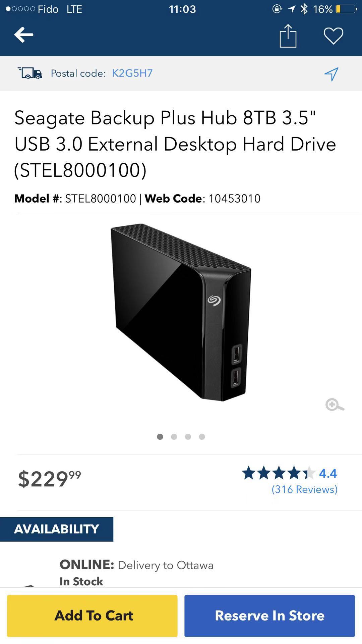Screen dimensions: 362x644
Task: Tap the back arrow icon
Action: (23, 35)
